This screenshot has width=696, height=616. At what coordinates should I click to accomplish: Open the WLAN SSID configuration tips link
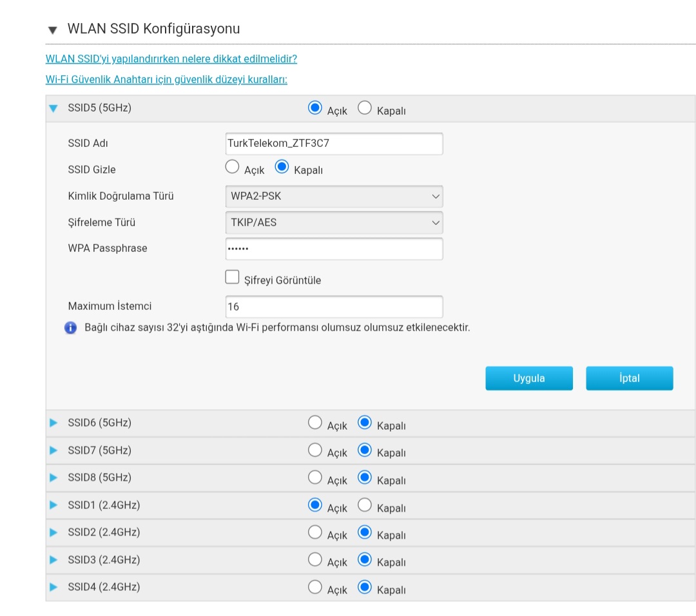point(171,59)
